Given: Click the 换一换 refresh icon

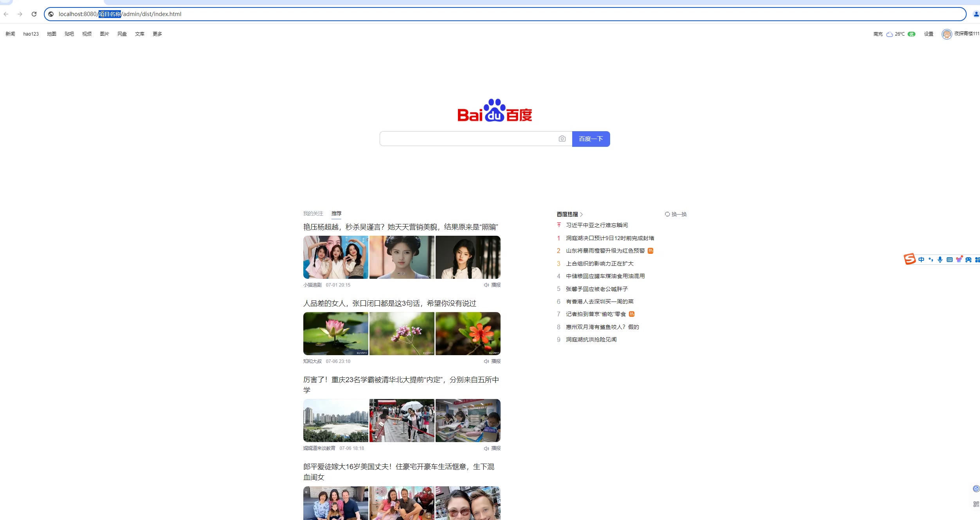Looking at the screenshot, I should coord(667,214).
